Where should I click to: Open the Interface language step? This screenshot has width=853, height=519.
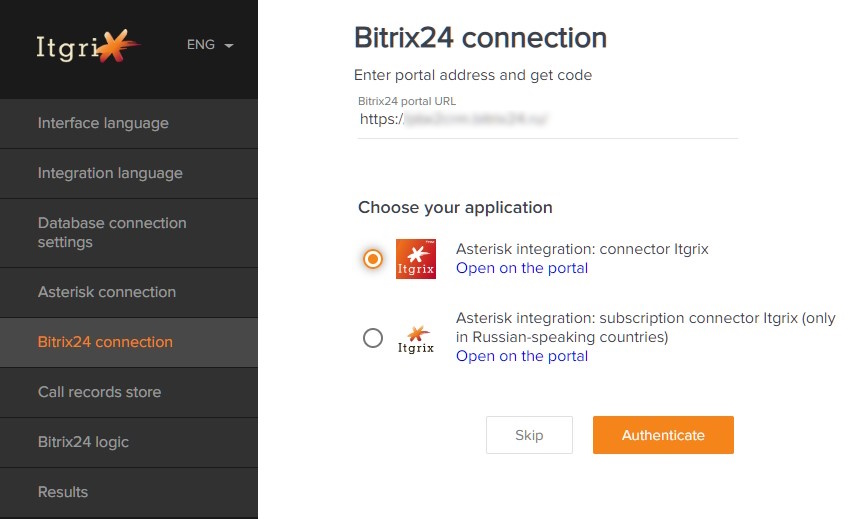point(129,123)
